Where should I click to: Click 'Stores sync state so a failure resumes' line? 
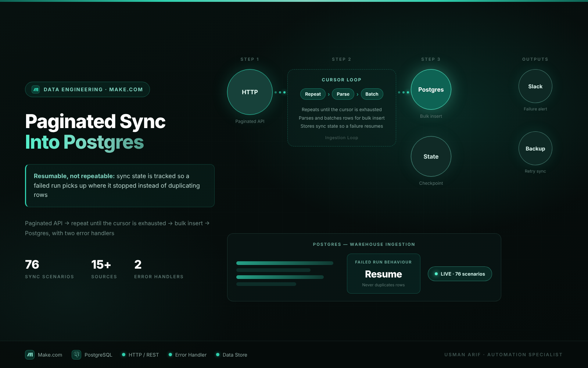point(342,126)
